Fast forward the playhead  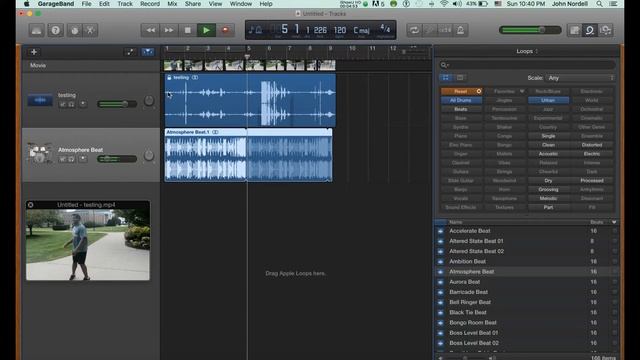click(x=169, y=30)
